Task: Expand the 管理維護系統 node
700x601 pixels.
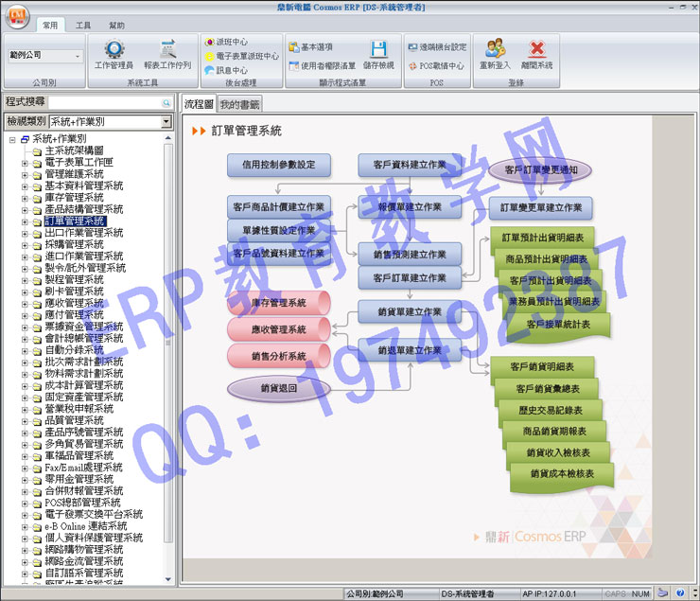Action: [x=25, y=174]
